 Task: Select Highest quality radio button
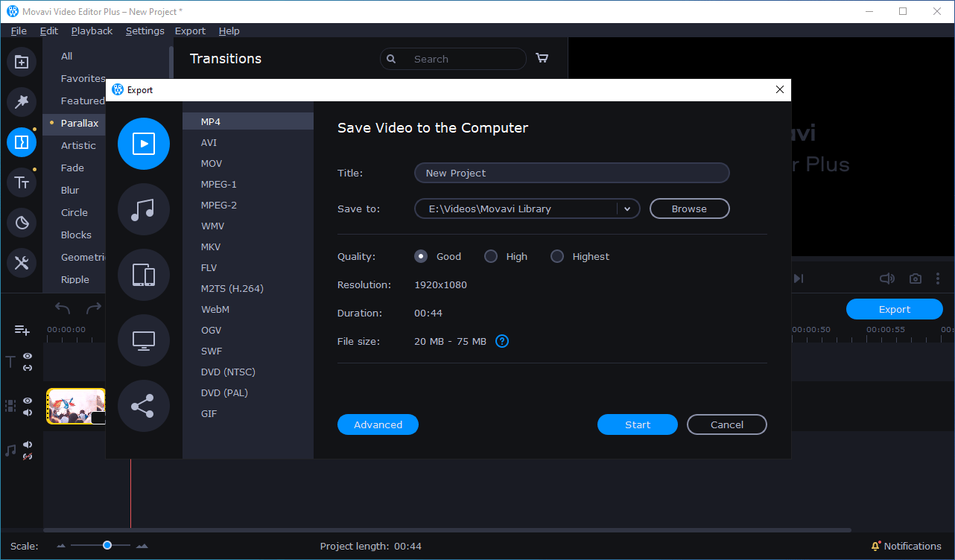557,256
